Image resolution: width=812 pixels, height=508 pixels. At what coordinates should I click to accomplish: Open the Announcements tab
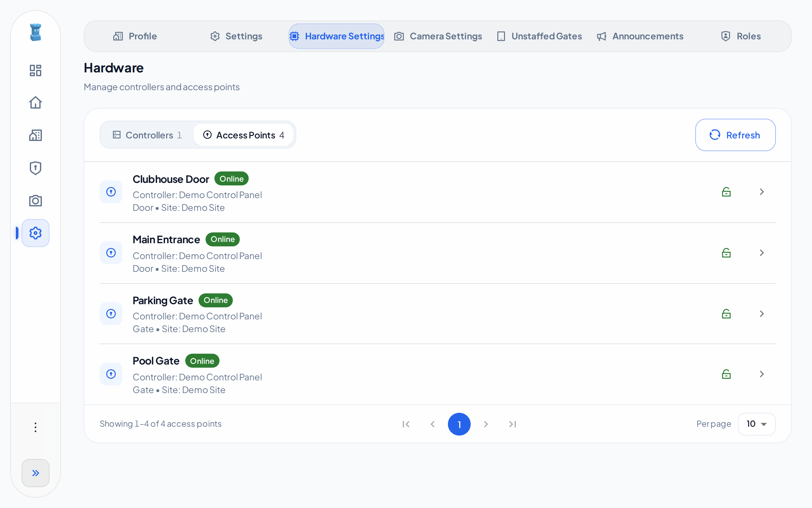[640, 36]
